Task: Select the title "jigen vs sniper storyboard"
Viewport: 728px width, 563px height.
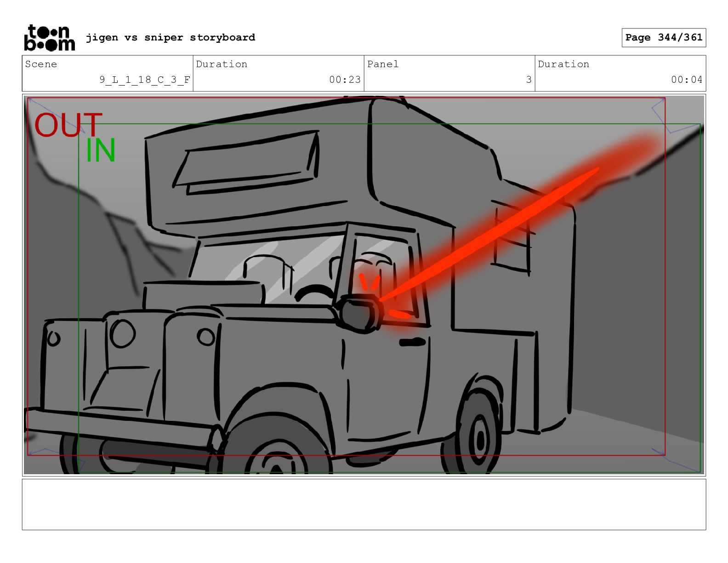Action: click(x=171, y=37)
